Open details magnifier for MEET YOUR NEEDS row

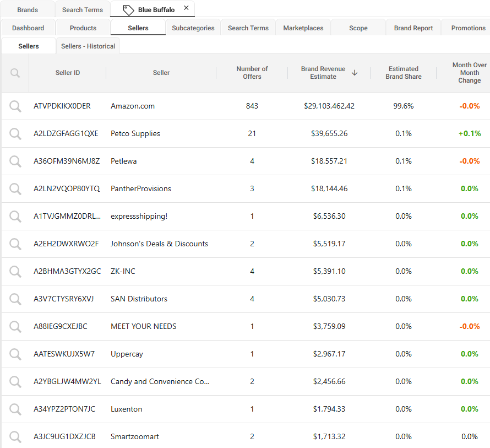(15, 327)
